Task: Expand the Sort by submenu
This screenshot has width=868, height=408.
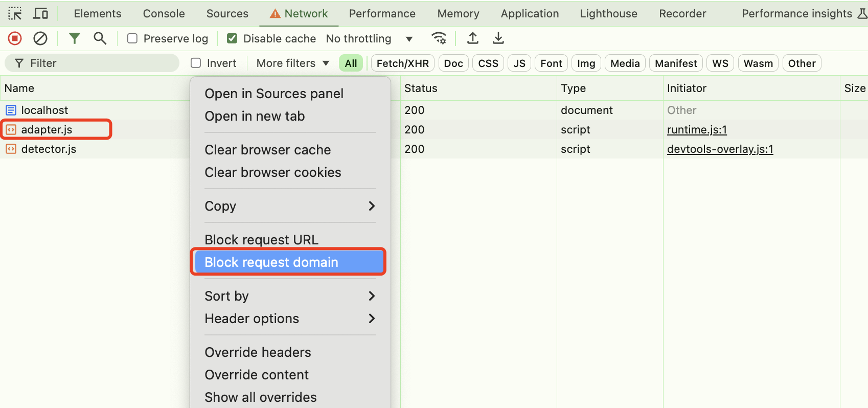Action: pos(290,296)
